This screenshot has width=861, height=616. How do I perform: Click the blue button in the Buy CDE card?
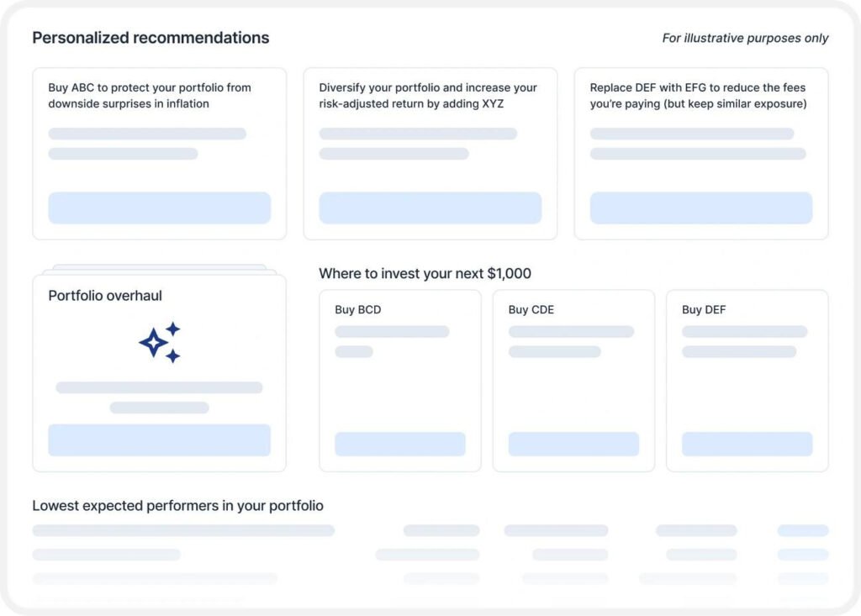click(573, 444)
